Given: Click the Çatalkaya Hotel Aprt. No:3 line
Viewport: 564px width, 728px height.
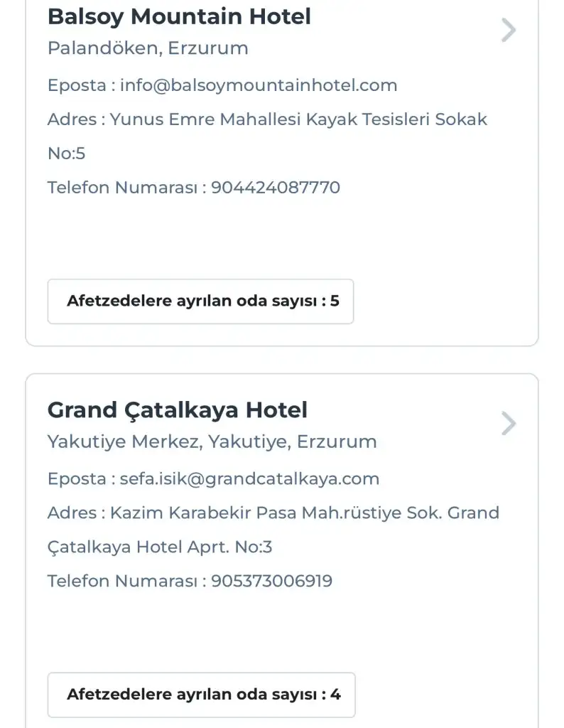Looking at the screenshot, I should (x=160, y=547).
